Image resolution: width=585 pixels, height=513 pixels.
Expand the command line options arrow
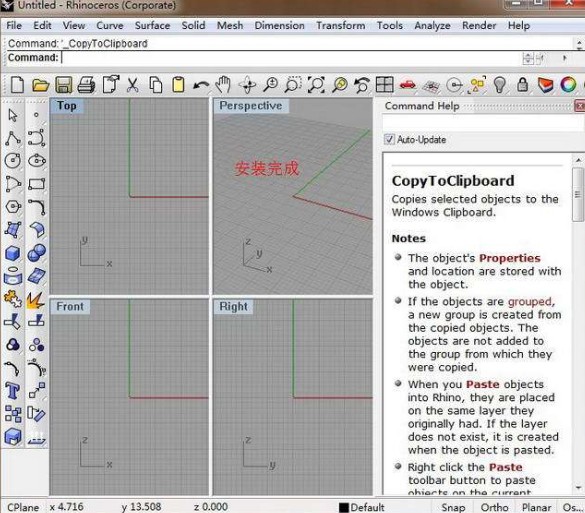[x=565, y=58]
